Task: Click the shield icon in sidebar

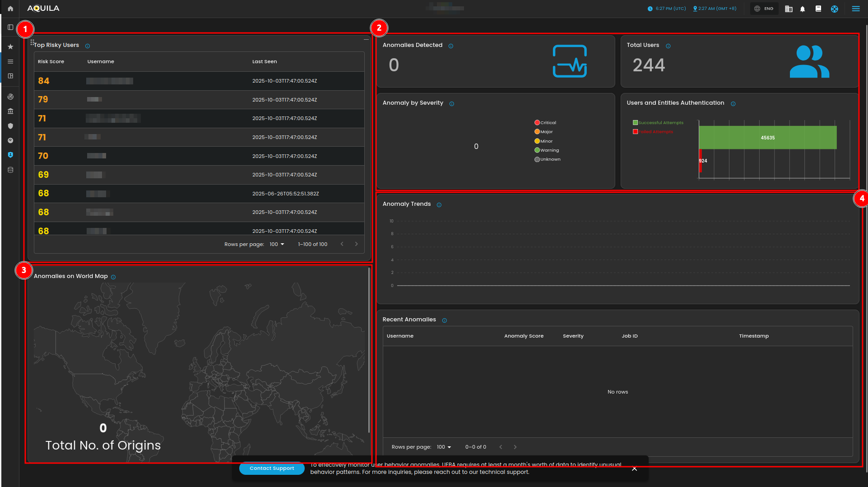Action: pos(10,126)
